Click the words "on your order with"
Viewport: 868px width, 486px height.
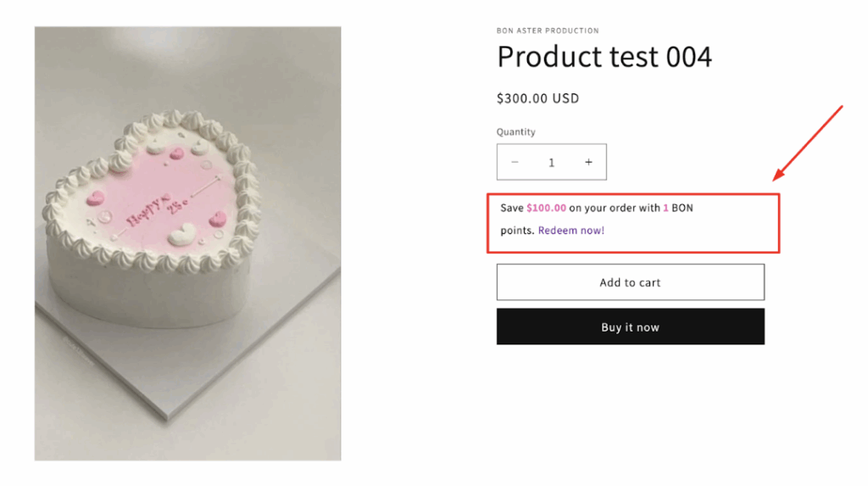point(615,208)
